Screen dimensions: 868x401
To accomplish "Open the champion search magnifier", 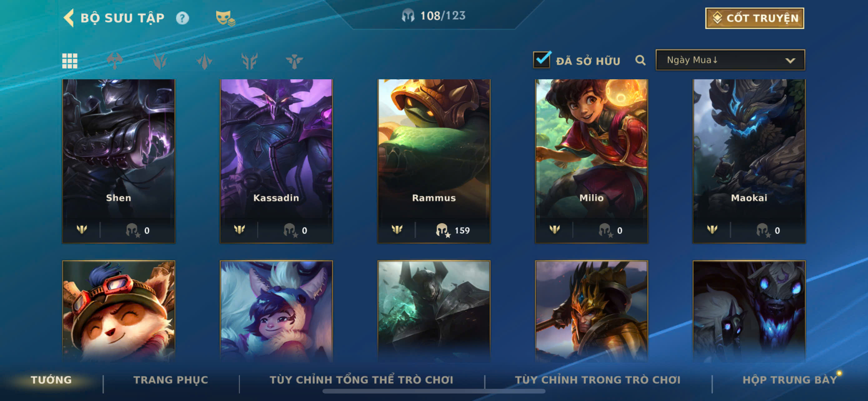I will (640, 60).
